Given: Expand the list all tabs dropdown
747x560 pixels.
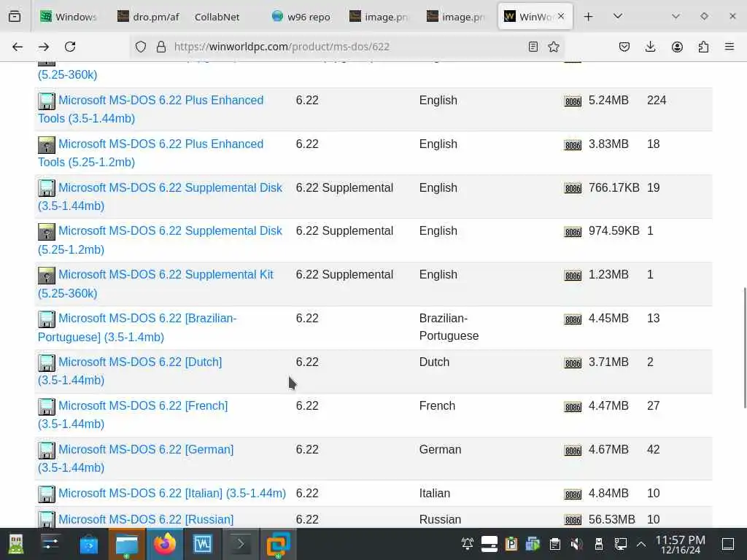Looking at the screenshot, I should coord(618,16).
